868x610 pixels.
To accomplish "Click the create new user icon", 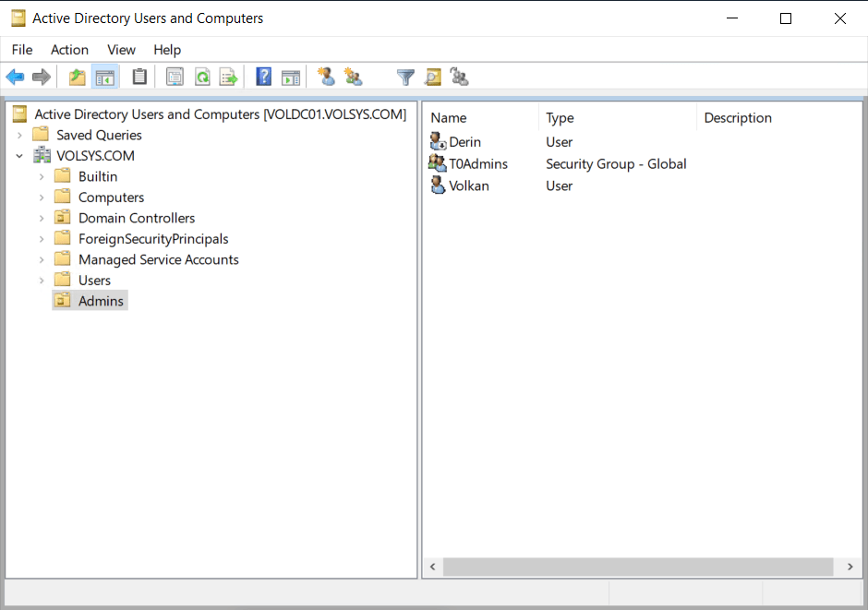I will click(x=326, y=78).
